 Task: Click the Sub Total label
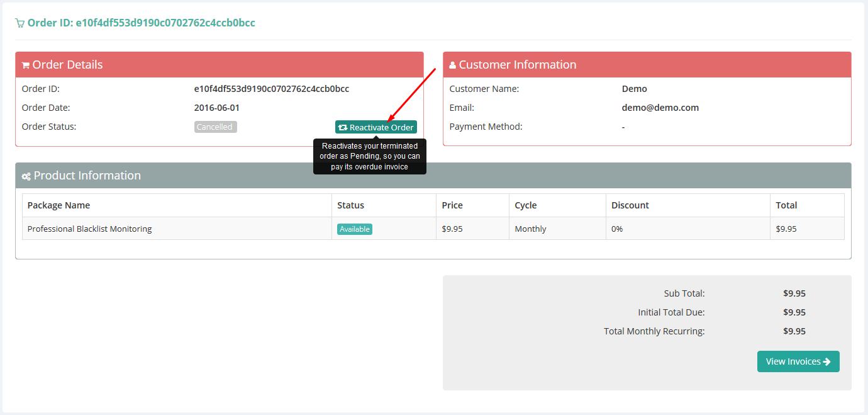point(684,293)
